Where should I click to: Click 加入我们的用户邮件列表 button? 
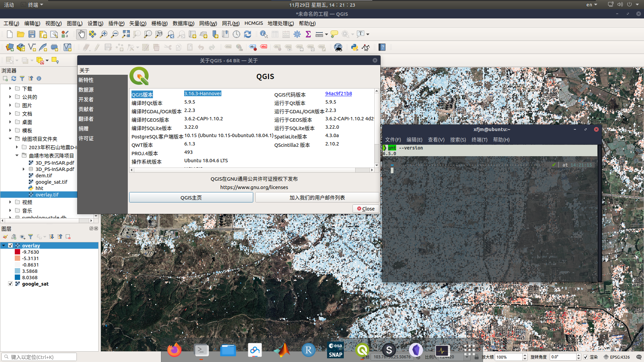pyautogui.click(x=317, y=198)
